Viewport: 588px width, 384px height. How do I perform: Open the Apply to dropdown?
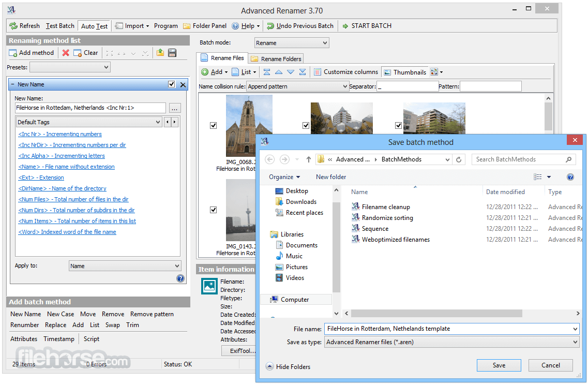coord(125,266)
